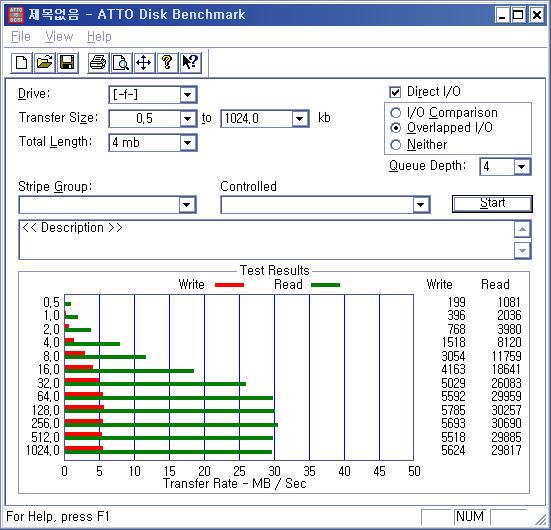Click the 32.0 chart row label
551x530 pixels.
(48, 383)
